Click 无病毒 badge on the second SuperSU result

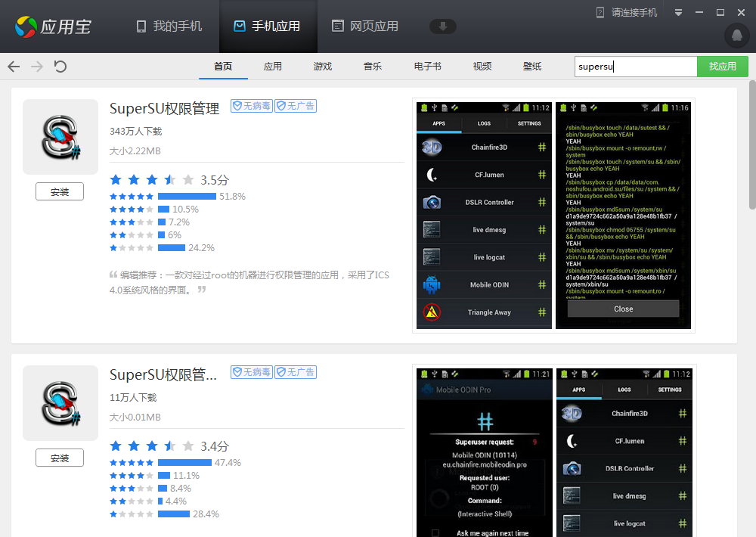pos(252,372)
